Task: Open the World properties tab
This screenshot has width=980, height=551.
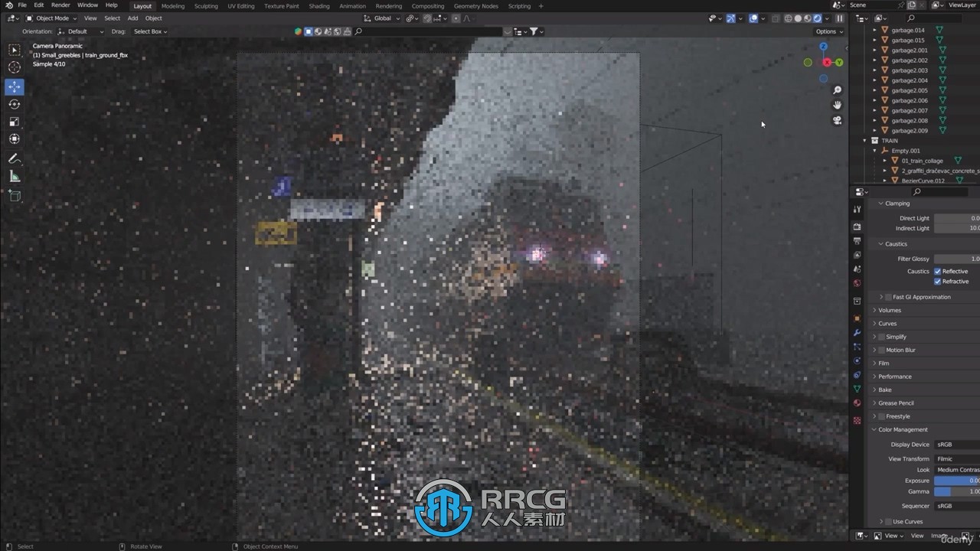Action: pyautogui.click(x=857, y=283)
